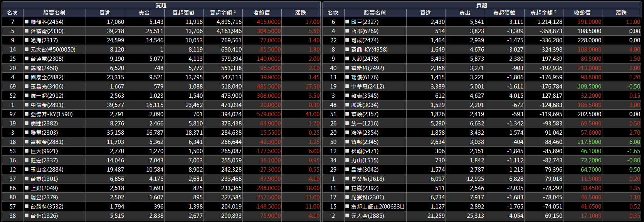Open stock 華新科(2492)
Image resolution: width=644 pixels, height=222 pixels.
pyautogui.click(x=368, y=68)
